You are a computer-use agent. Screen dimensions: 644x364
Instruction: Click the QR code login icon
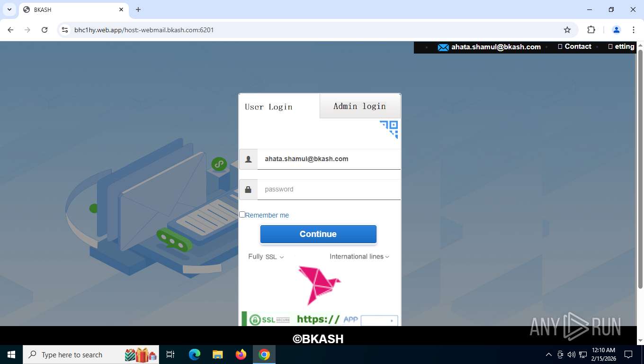coord(389,129)
